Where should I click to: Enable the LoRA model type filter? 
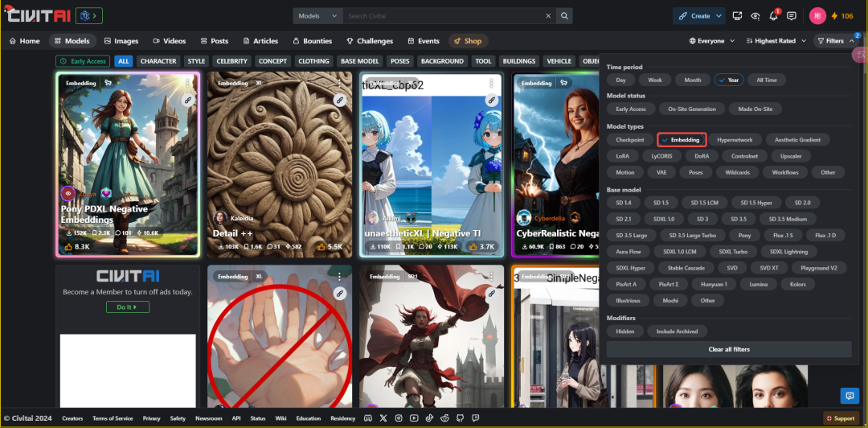click(623, 156)
